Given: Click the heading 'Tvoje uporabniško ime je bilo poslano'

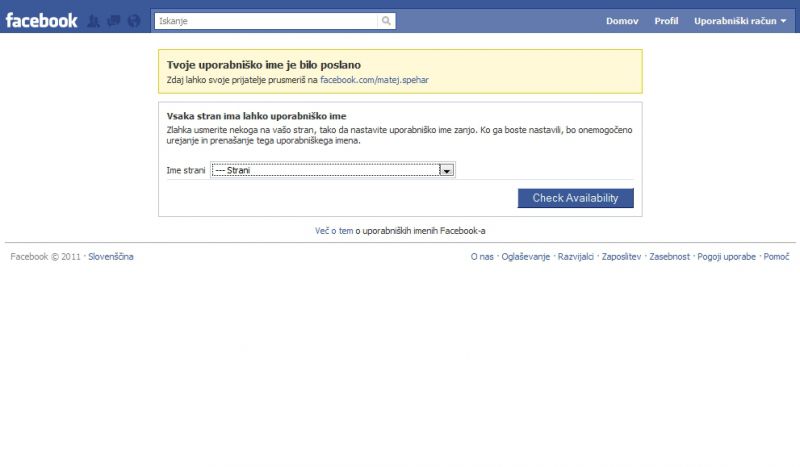Looking at the screenshot, I should pyautogui.click(x=263, y=65).
